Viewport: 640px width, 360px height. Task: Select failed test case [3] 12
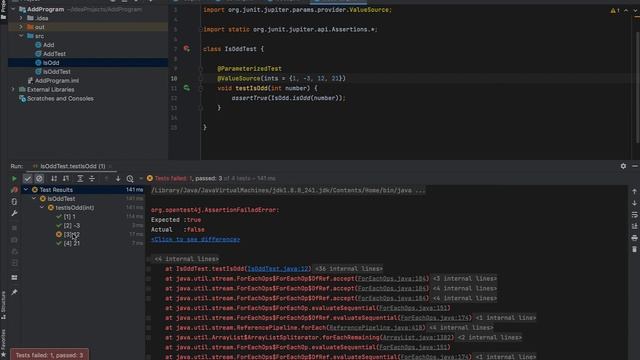[71, 235]
